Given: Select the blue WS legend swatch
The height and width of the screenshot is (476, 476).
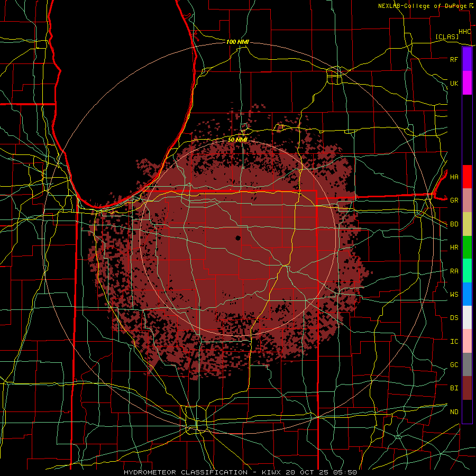Looking at the screenshot, I should [x=467, y=294].
